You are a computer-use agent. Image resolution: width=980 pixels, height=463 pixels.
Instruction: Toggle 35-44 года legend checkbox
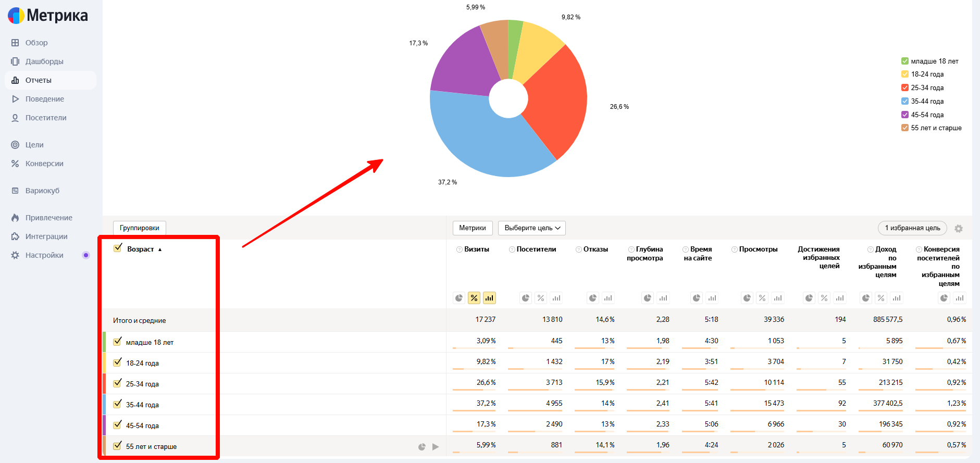point(905,101)
